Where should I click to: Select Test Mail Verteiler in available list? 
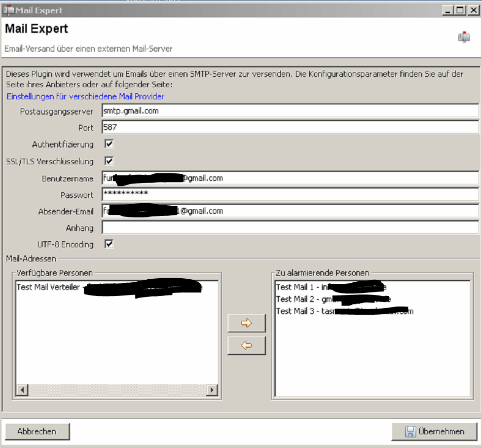(48, 287)
